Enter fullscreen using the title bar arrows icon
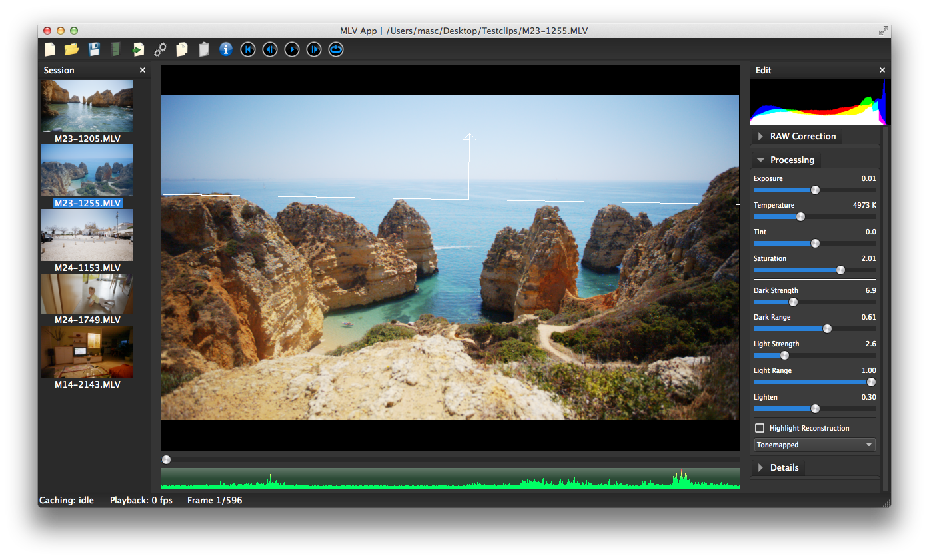The width and height of the screenshot is (929, 560). coord(883,31)
